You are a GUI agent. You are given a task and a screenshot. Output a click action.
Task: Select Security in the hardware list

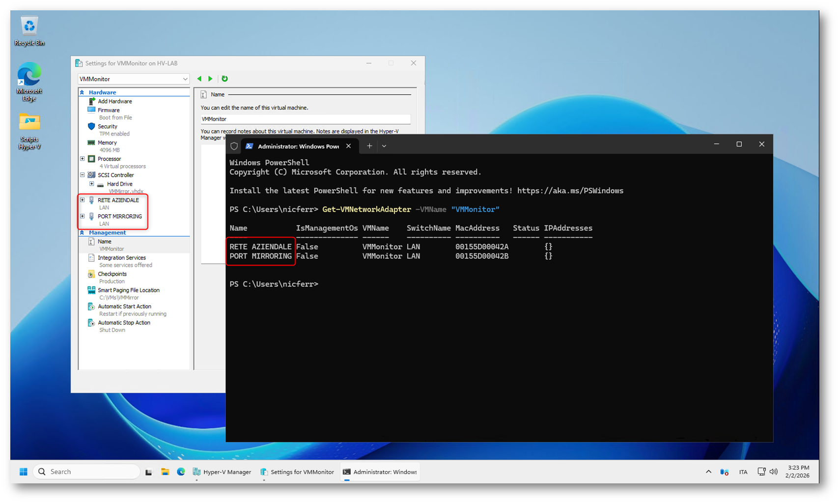click(108, 127)
